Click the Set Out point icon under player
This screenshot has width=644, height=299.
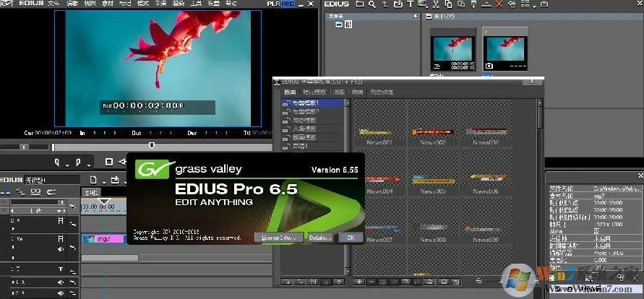[x=78, y=162]
